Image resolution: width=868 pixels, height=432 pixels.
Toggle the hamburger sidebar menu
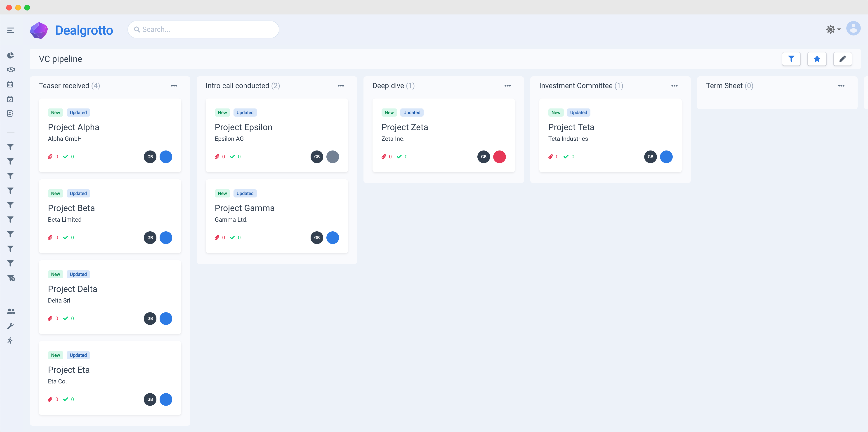coord(10,30)
